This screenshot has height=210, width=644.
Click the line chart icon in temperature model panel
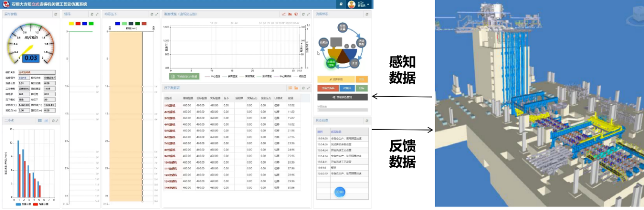(284, 14)
